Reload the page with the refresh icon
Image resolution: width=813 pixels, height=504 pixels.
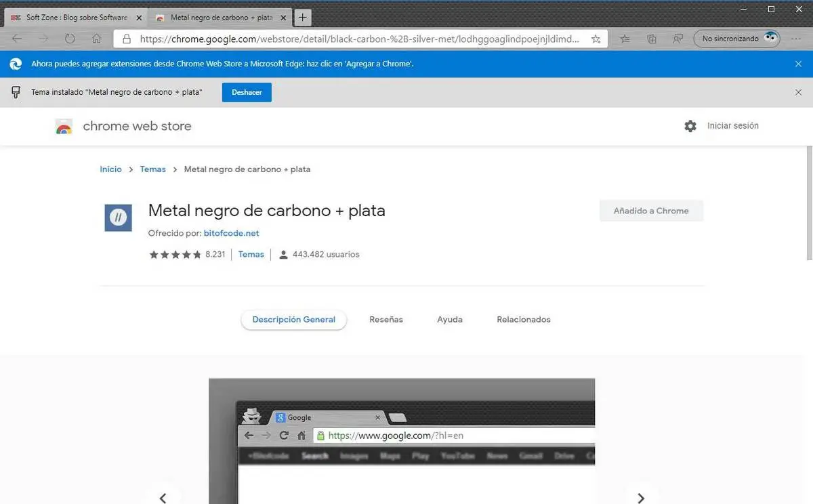click(x=70, y=39)
